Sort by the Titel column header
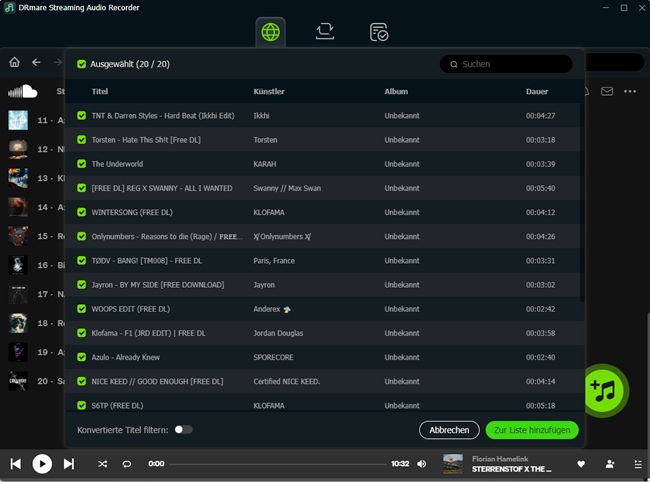Image resolution: width=650 pixels, height=482 pixels. tap(99, 92)
